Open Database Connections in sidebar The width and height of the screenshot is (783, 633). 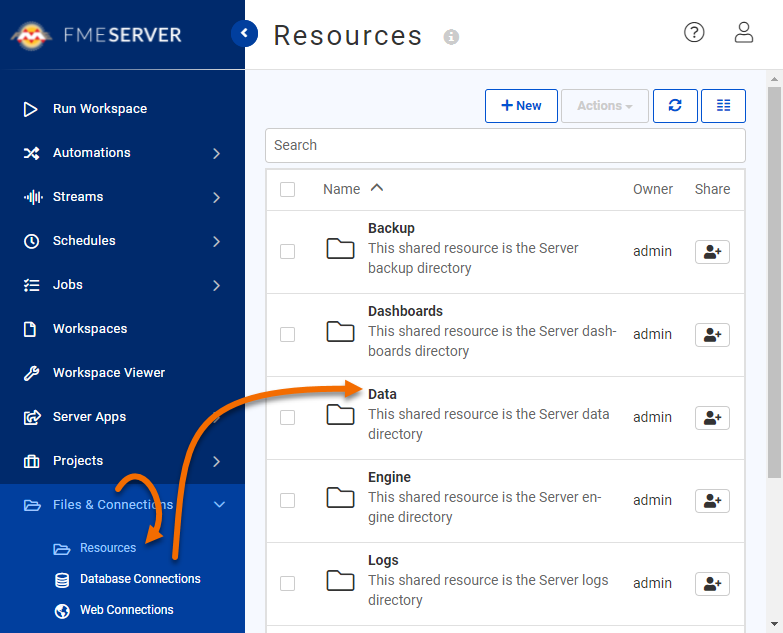(x=140, y=579)
